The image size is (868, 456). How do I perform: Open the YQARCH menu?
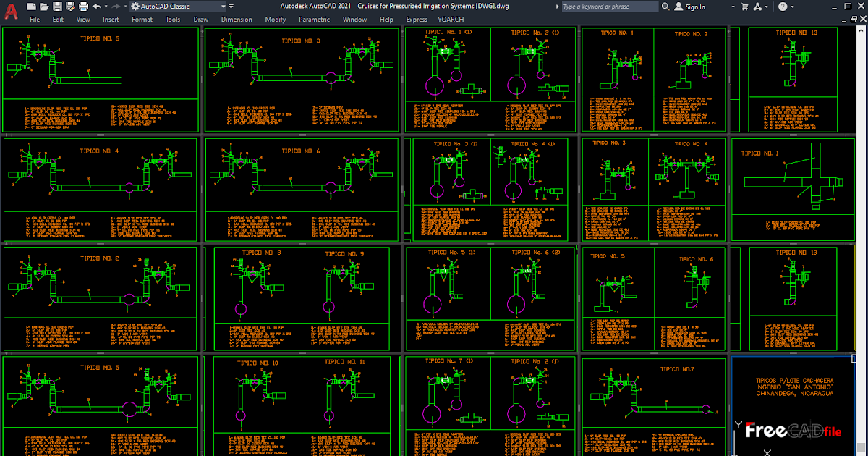(x=450, y=20)
